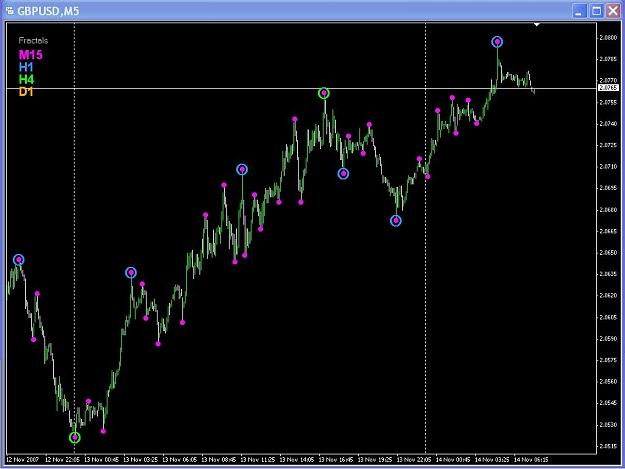Click the 2.0785 price scale label
This screenshot has height=469, width=625.
[x=608, y=59]
